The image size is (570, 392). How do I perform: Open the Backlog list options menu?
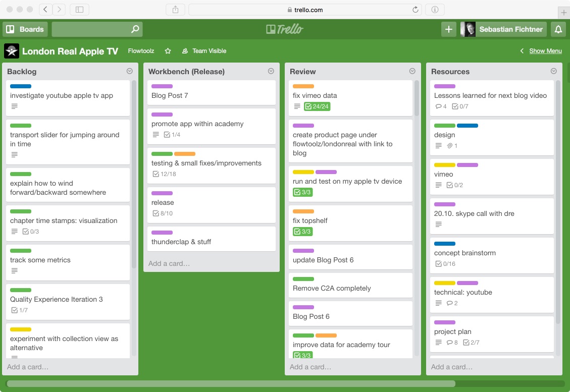tap(129, 71)
